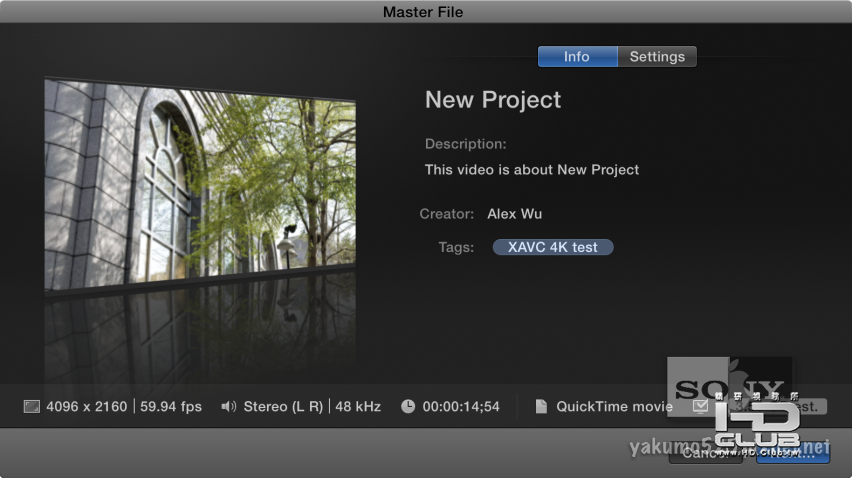852x478 pixels.
Task: Click the clock duration icon
Action: click(408, 406)
